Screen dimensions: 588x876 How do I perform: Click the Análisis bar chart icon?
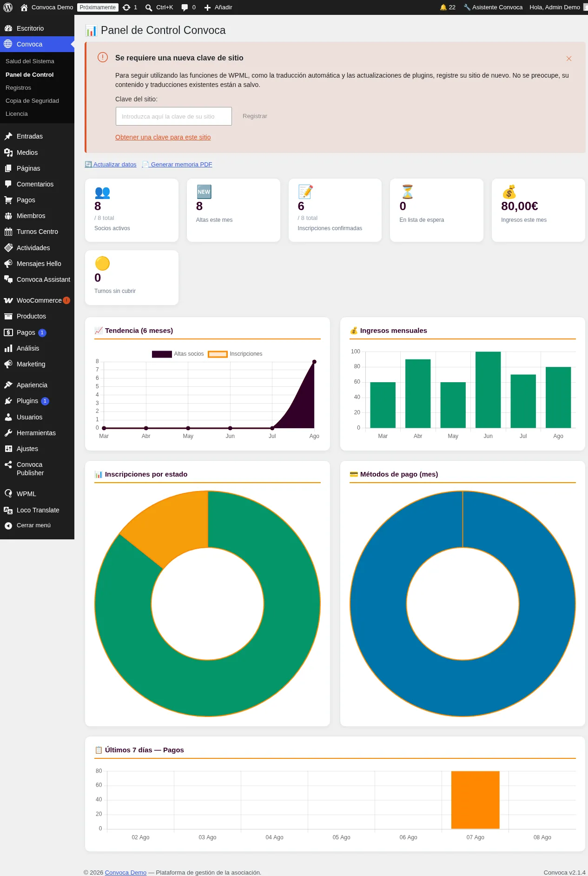[x=8, y=348]
